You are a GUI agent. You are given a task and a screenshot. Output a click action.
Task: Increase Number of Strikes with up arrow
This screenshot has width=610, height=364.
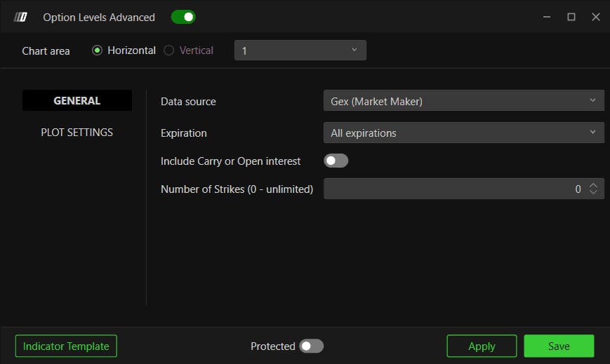tap(593, 185)
